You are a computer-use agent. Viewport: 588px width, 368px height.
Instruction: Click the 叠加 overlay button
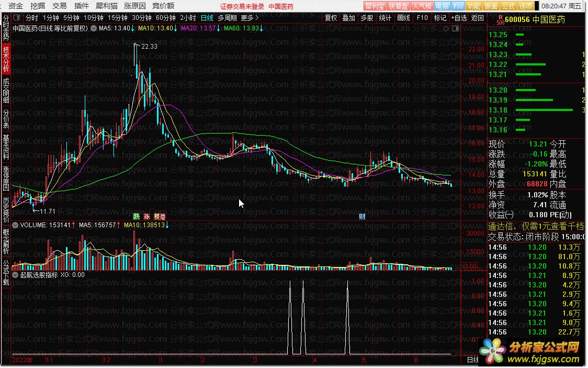pyautogui.click(x=349, y=18)
